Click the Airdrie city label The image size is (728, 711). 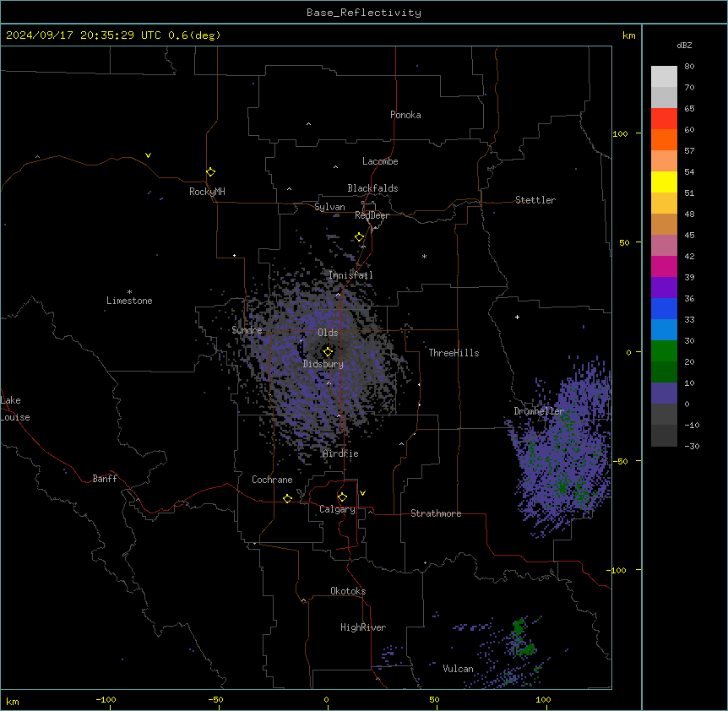[341, 454]
